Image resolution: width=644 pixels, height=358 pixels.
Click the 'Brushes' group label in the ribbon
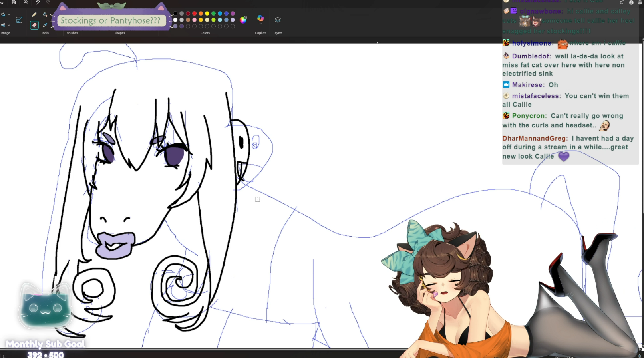point(72,33)
